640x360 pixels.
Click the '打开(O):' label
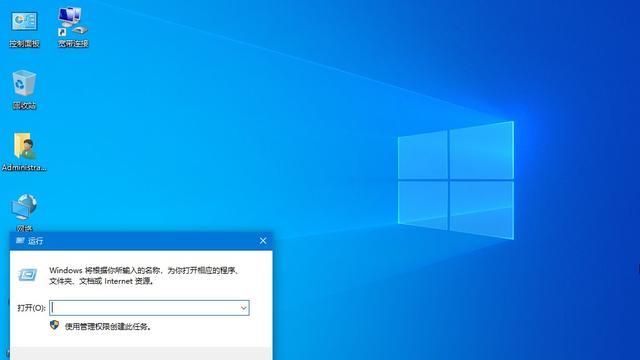tap(31, 308)
